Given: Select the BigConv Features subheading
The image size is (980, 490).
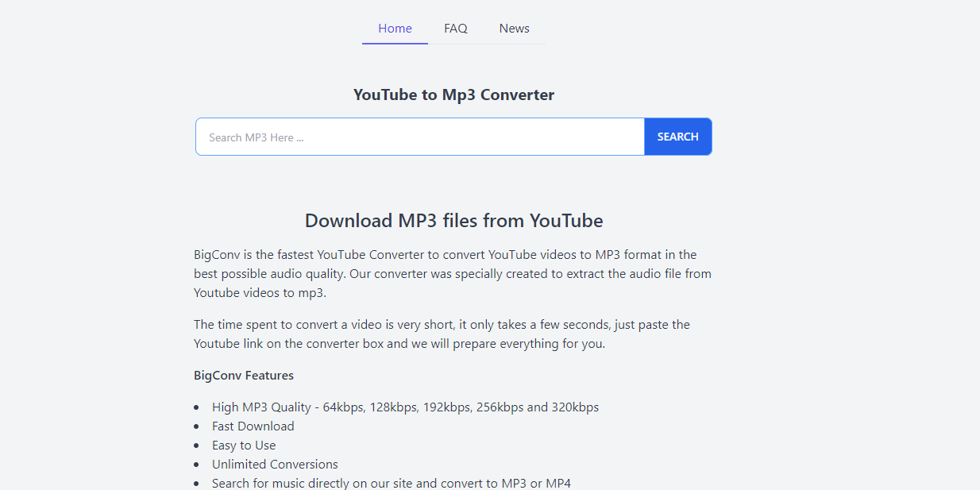Looking at the screenshot, I should coord(244,376).
